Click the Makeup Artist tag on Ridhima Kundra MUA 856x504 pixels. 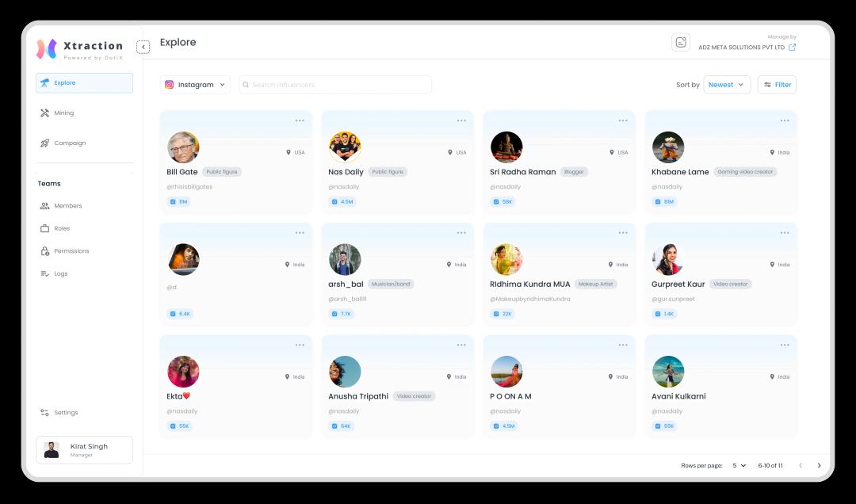(x=595, y=284)
